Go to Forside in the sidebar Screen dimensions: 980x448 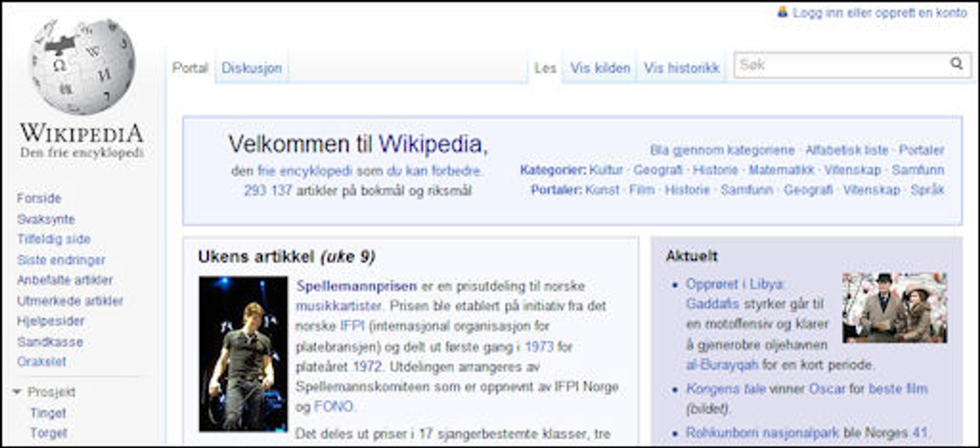tap(39, 198)
